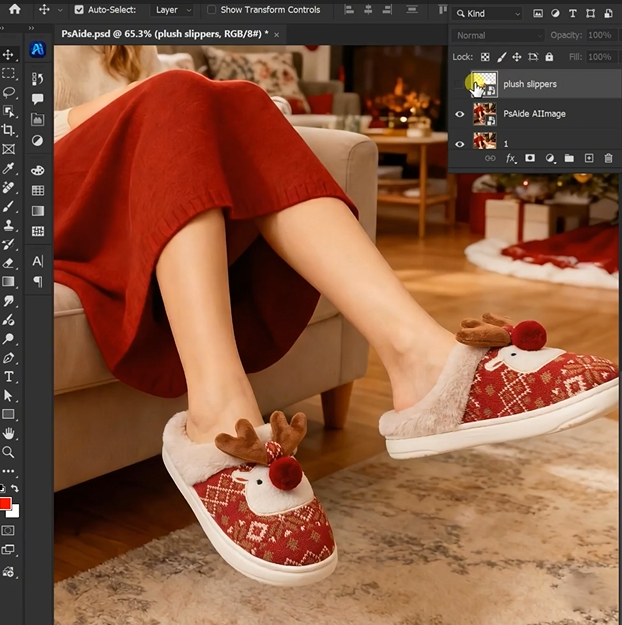Create new fill or adjustment layer

tap(550, 159)
